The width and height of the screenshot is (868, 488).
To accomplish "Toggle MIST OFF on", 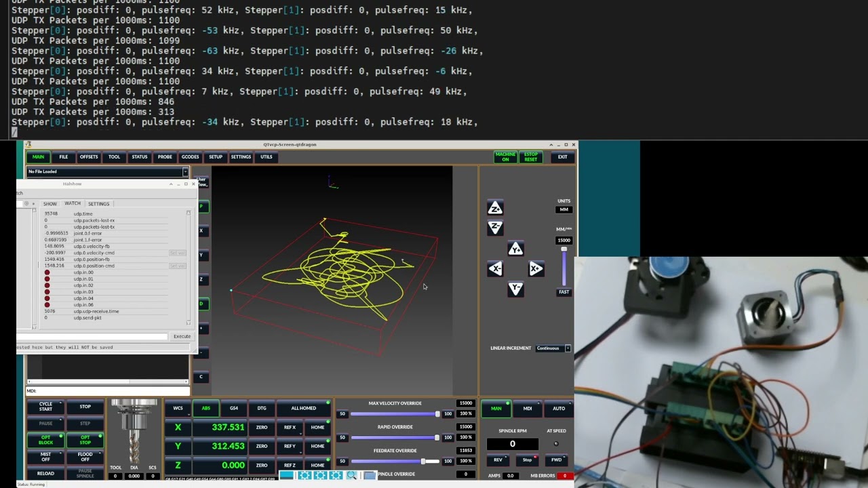I will click(45, 457).
